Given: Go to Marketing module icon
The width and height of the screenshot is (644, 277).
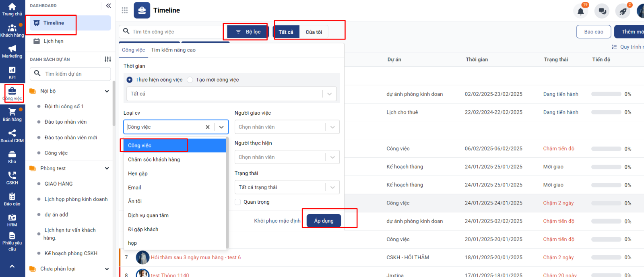Looking at the screenshot, I should [12, 52].
